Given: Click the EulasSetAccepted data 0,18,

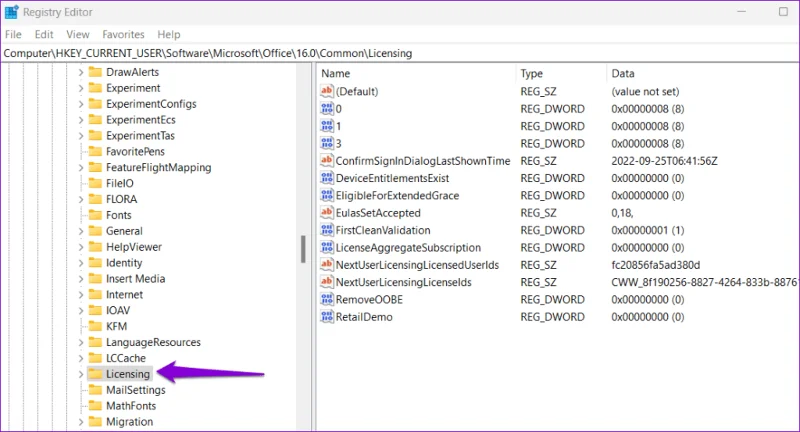Looking at the screenshot, I should pos(622,213).
